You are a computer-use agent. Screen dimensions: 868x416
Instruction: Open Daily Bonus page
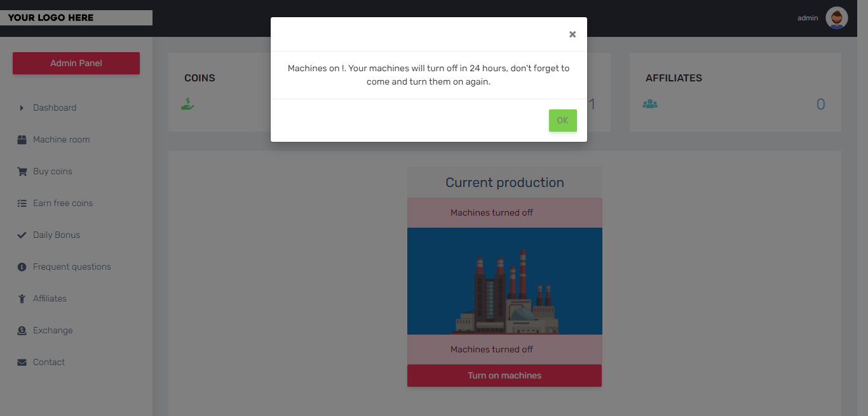(x=57, y=235)
